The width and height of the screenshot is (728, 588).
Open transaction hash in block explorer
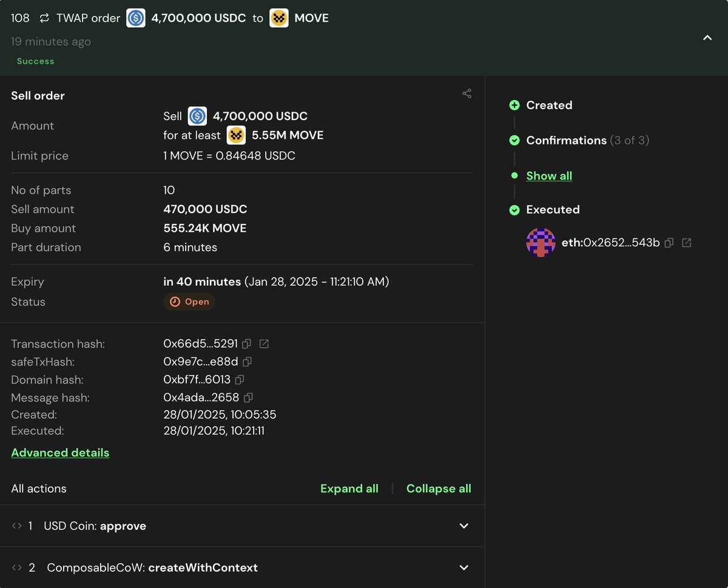click(264, 344)
